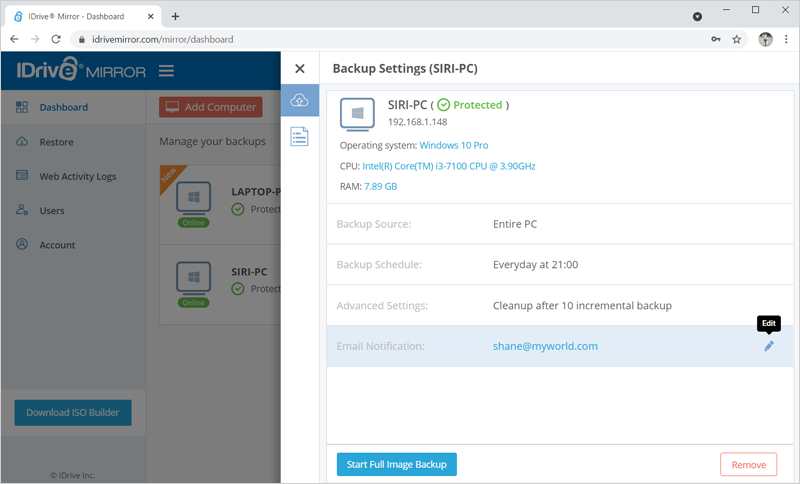This screenshot has width=800, height=484.
Task: Click the Online badge under SIRI-PC card
Action: point(193,302)
